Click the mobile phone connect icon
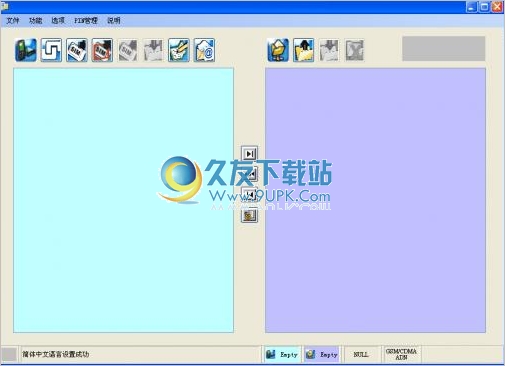This screenshot has height=366, width=505. [x=26, y=50]
